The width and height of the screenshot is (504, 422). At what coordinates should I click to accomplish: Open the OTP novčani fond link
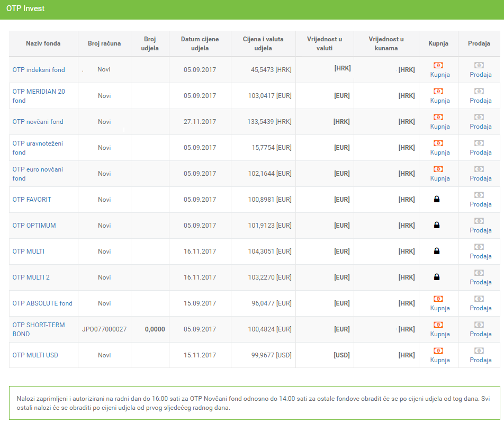(38, 122)
